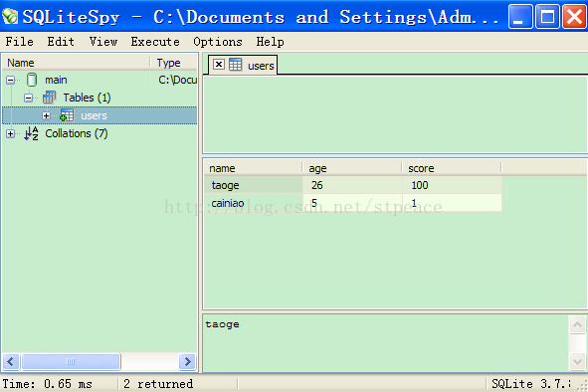Click the users table icon in tree

click(x=67, y=115)
